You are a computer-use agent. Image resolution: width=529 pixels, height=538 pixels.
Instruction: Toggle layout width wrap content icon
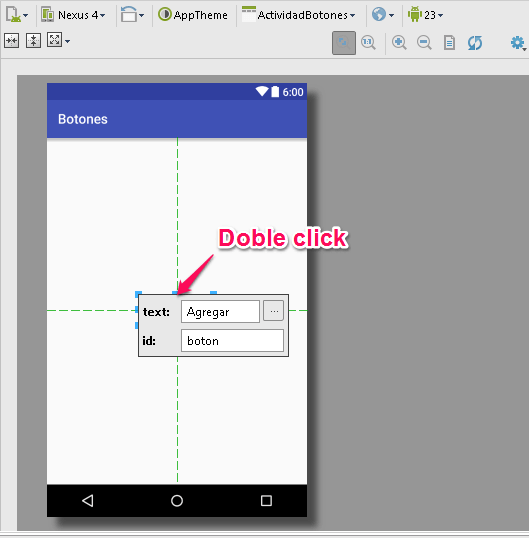[x=12, y=41]
